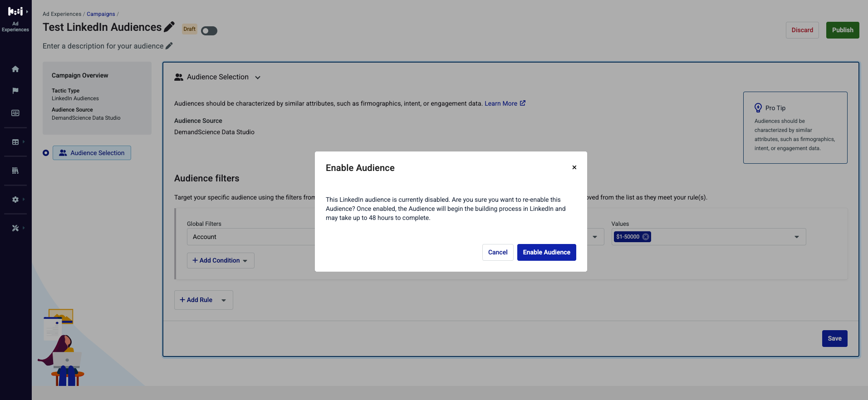
Task: Click the Audience filters heading
Action: click(207, 178)
